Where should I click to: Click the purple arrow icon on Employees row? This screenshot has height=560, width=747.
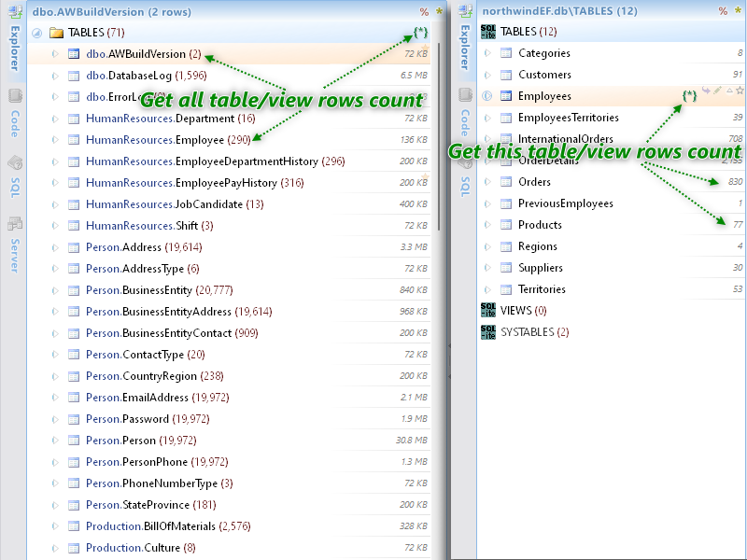pos(706,90)
